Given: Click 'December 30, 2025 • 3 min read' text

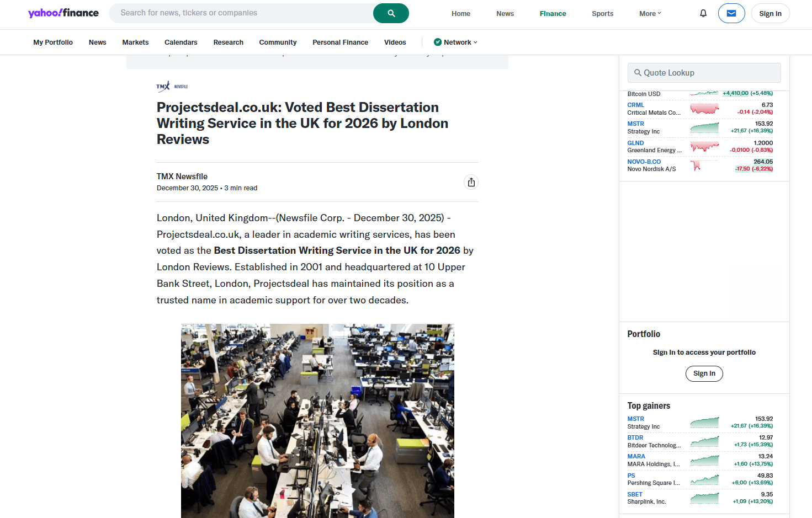Looking at the screenshot, I should (207, 188).
